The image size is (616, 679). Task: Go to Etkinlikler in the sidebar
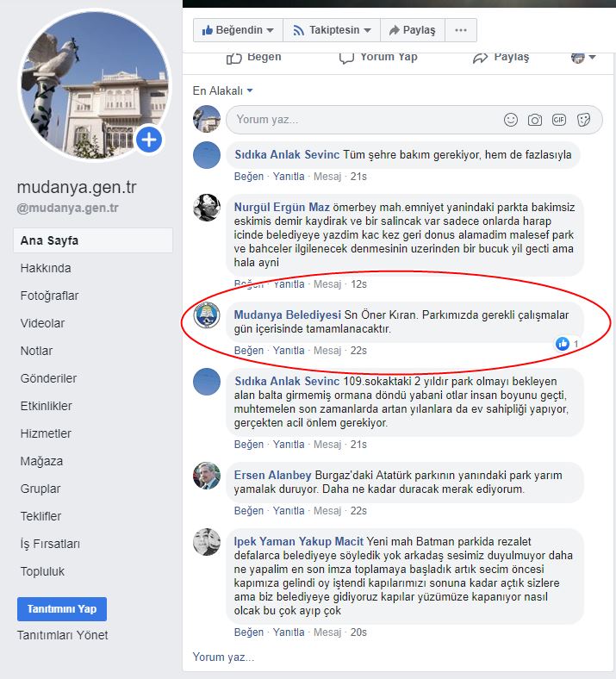(x=47, y=406)
